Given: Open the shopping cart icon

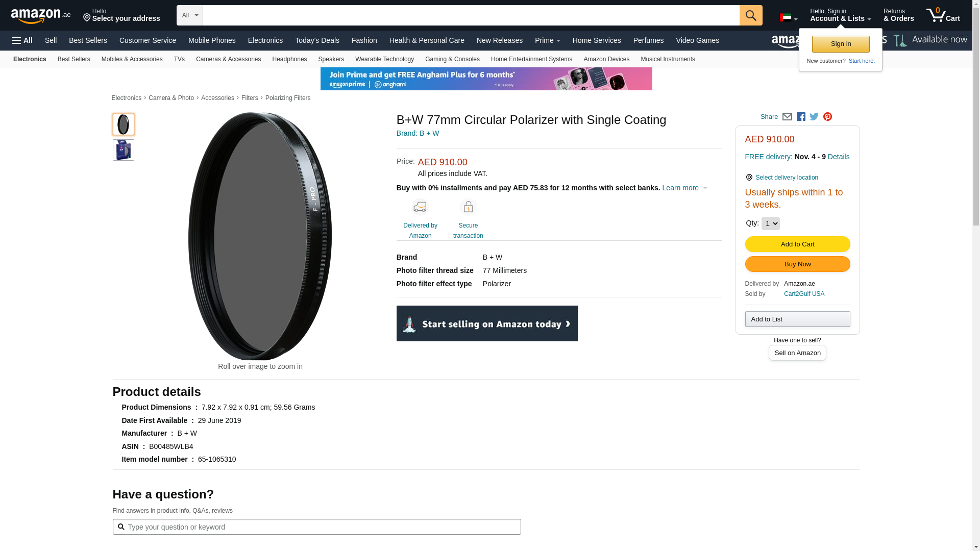Looking at the screenshot, I should click(x=943, y=15).
